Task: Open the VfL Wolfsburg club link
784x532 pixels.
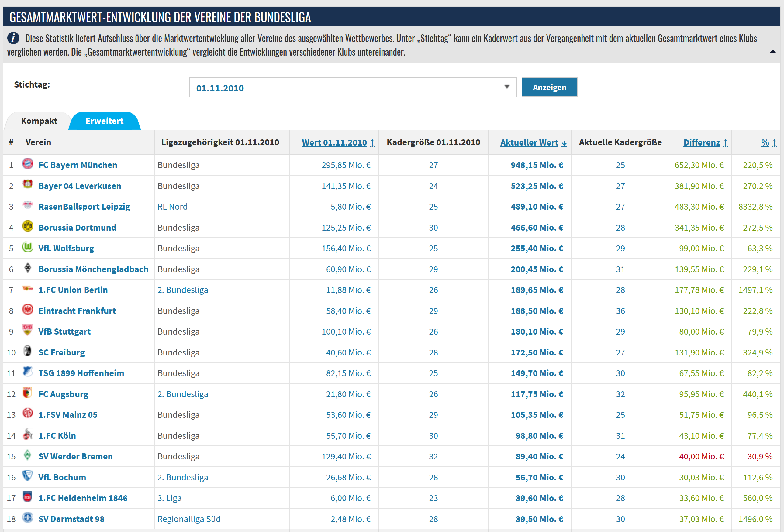Action: [x=66, y=249]
